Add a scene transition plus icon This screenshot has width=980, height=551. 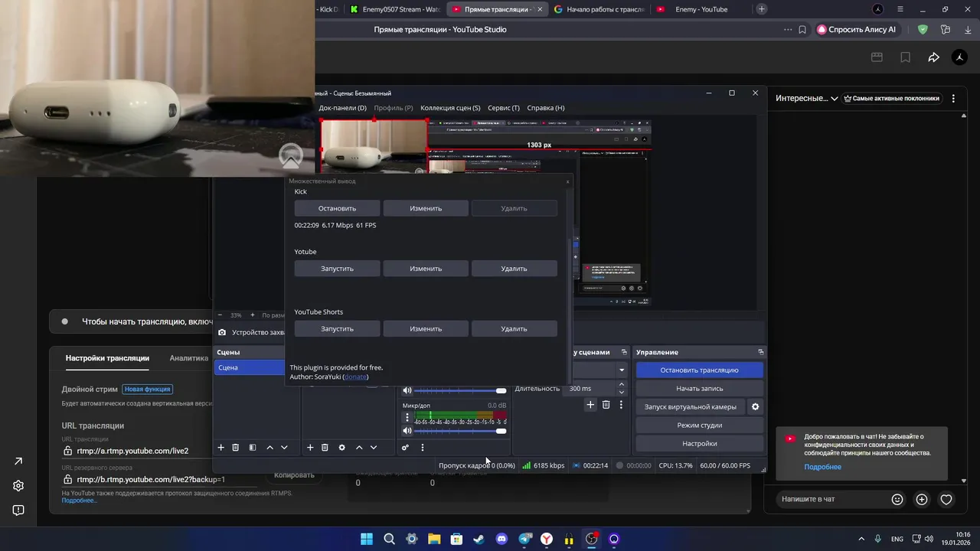pyautogui.click(x=590, y=405)
